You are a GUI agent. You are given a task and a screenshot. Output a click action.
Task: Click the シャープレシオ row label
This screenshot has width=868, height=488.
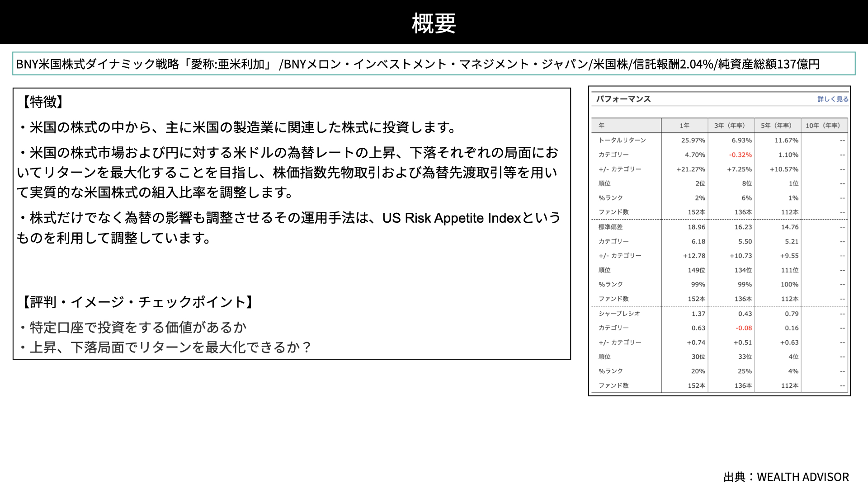tap(619, 314)
